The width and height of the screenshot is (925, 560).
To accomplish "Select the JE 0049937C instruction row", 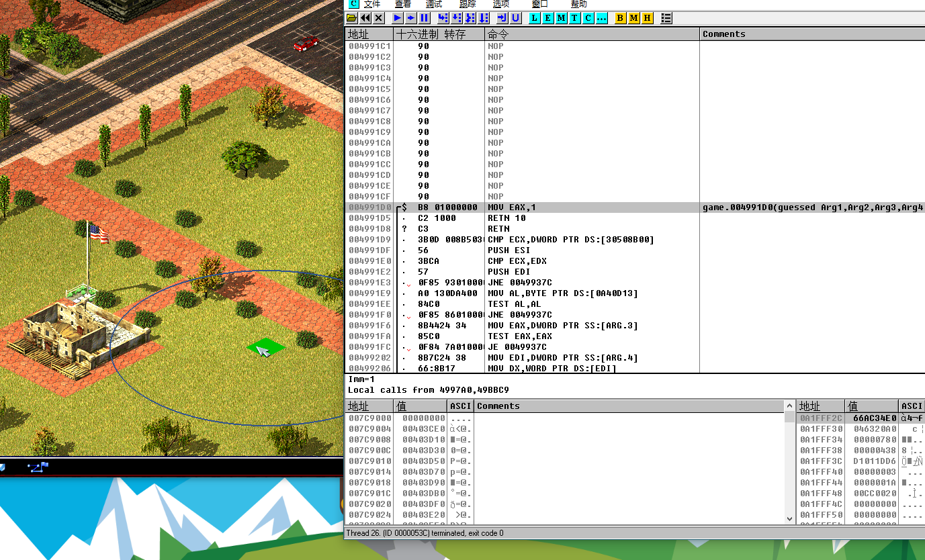I will (x=635, y=347).
